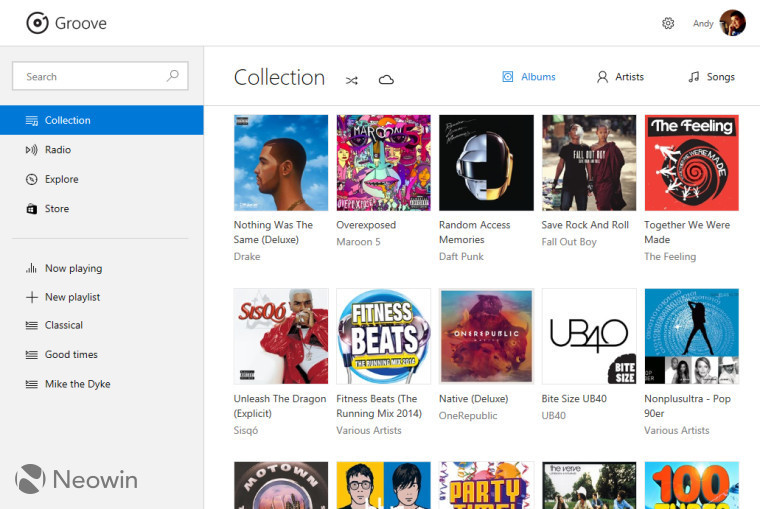Image resolution: width=760 pixels, height=509 pixels.
Task: Open the Classical playlist
Action: 102,325
